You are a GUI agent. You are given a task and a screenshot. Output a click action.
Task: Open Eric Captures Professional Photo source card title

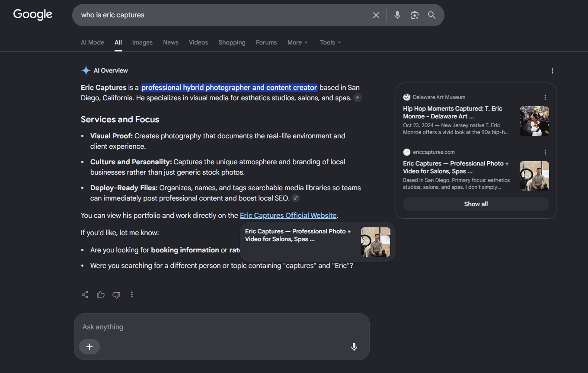pos(456,167)
